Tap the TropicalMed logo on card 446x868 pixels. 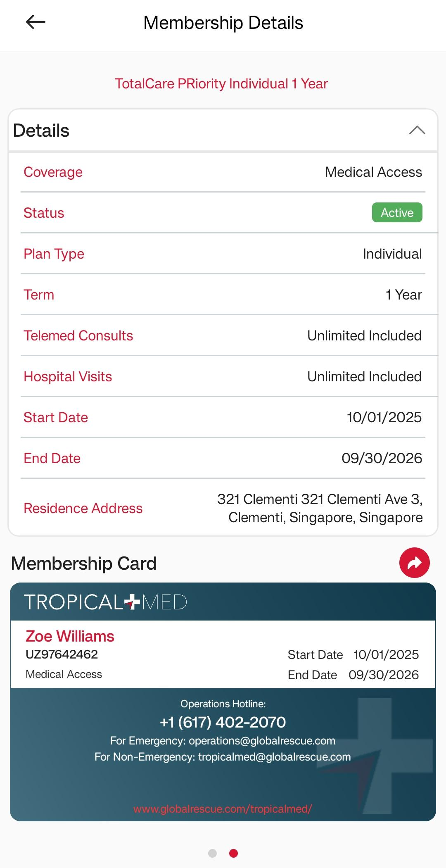pyautogui.click(x=106, y=602)
